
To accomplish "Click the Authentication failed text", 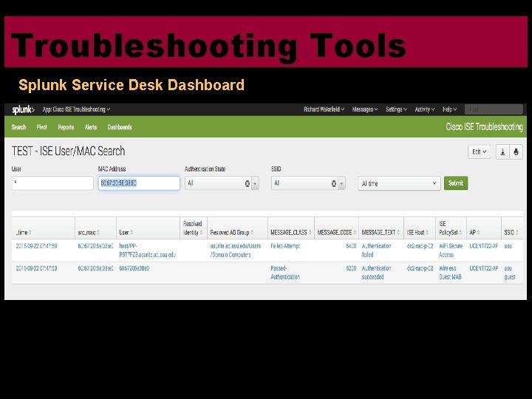I will coord(376,250).
